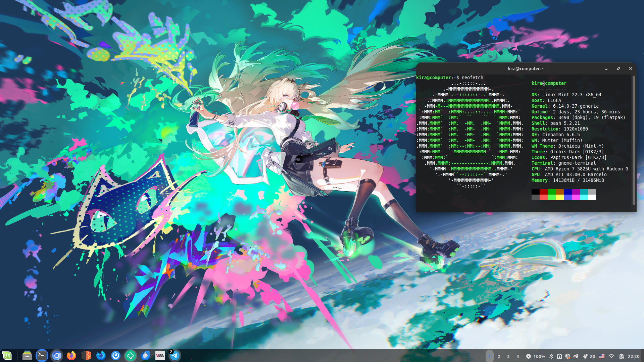This screenshot has height=362, width=644.
Task: Click the Uptime line in the terminal
Action: click(576, 112)
